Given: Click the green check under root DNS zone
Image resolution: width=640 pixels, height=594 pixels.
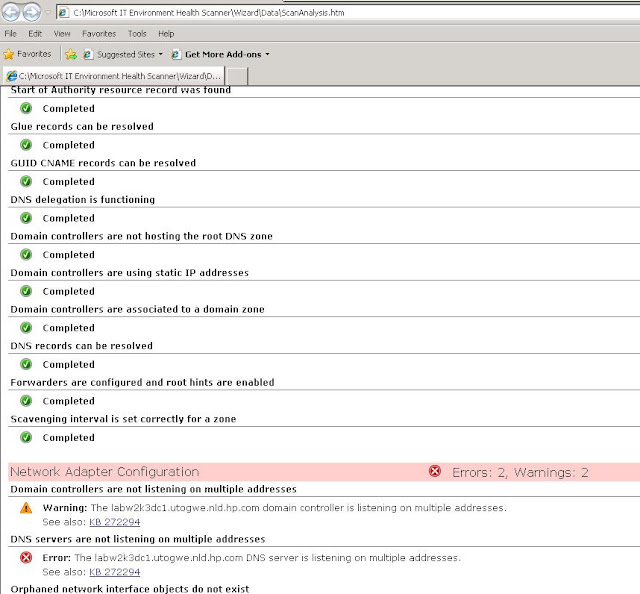Looking at the screenshot, I should coord(26,254).
